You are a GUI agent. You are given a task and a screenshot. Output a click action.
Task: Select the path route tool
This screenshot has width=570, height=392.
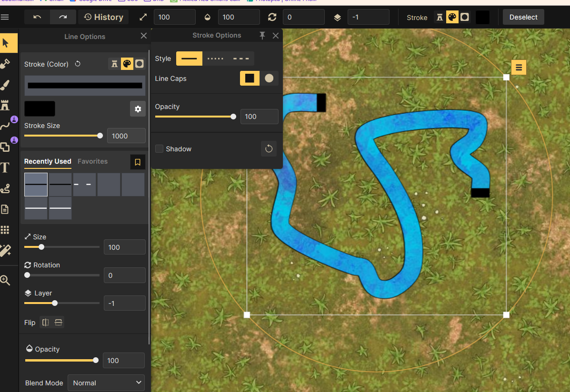(5, 188)
